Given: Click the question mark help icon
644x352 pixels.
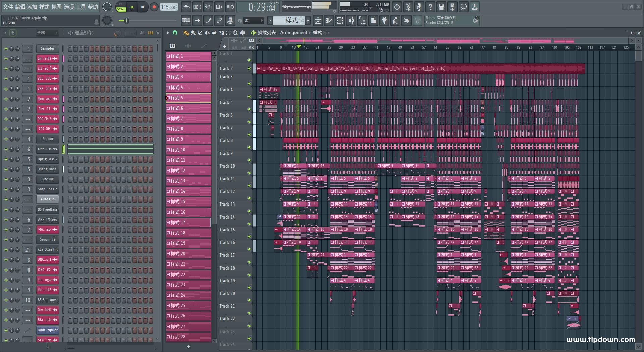Looking at the screenshot, I should coord(430,7).
